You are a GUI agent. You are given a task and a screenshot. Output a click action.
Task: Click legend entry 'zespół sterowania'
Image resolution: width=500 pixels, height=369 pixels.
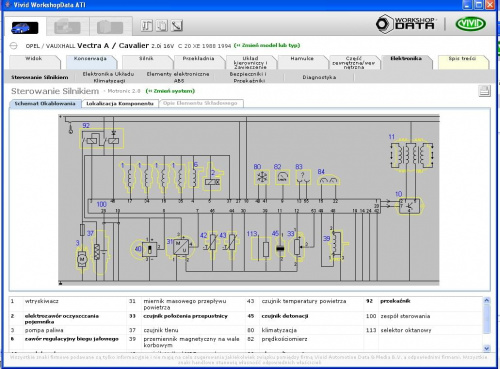coord(405,316)
